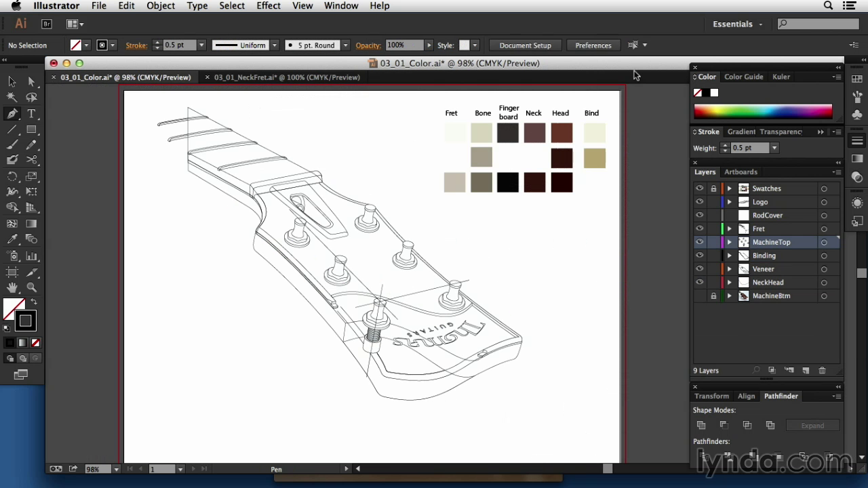
Task: Open the Object menu
Action: (161, 5)
